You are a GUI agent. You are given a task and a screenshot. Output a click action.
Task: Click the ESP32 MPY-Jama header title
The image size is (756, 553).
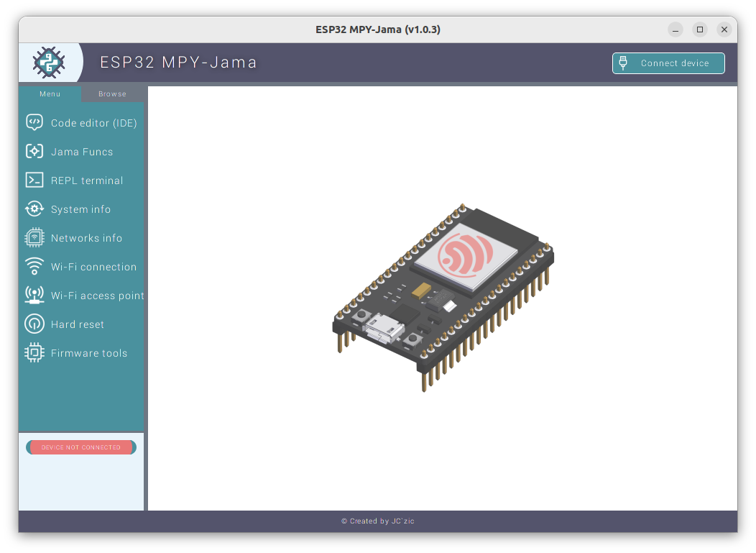pyautogui.click(x=178, y=63)
